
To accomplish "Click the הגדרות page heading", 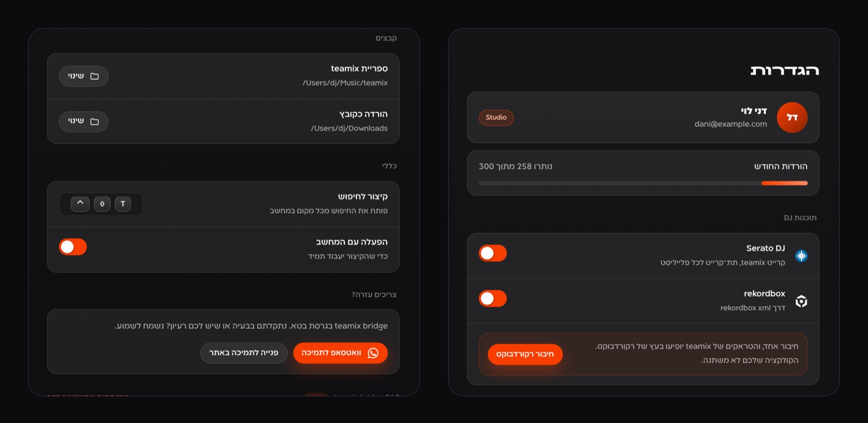I will [x=784, y=70].
